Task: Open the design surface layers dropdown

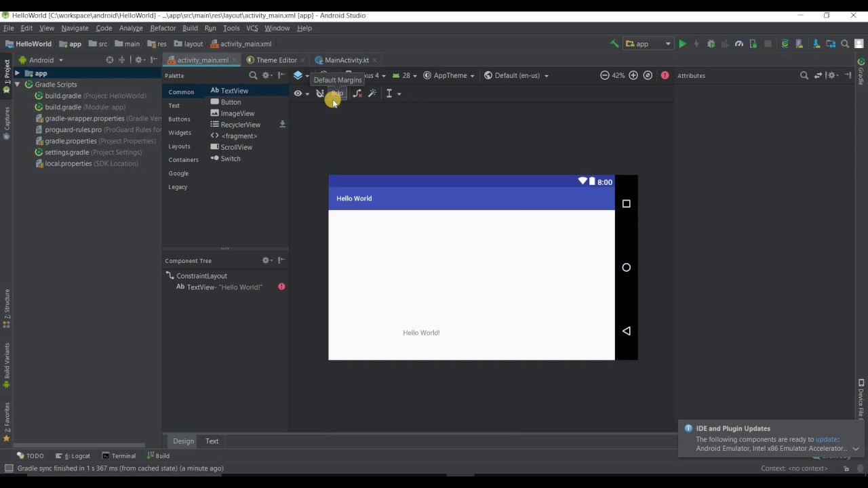Action: tap(301, 75)
